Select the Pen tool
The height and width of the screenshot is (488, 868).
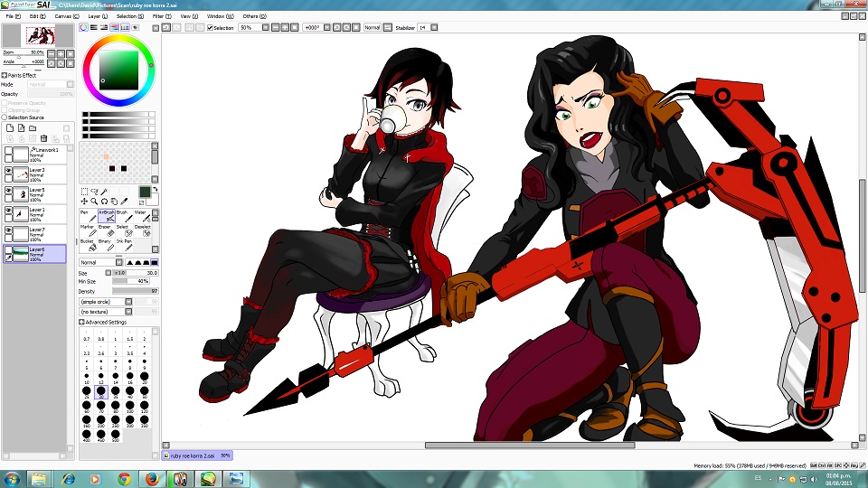click(86, 217)
